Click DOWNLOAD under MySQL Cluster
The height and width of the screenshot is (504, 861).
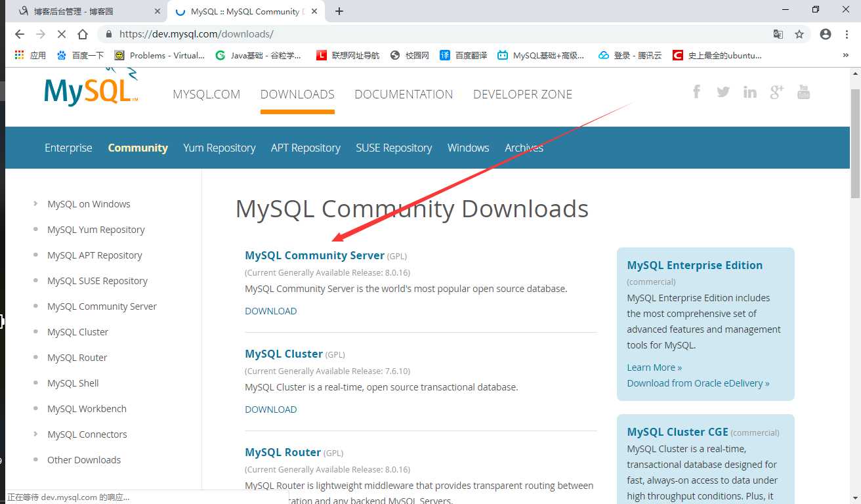[270, 409]
